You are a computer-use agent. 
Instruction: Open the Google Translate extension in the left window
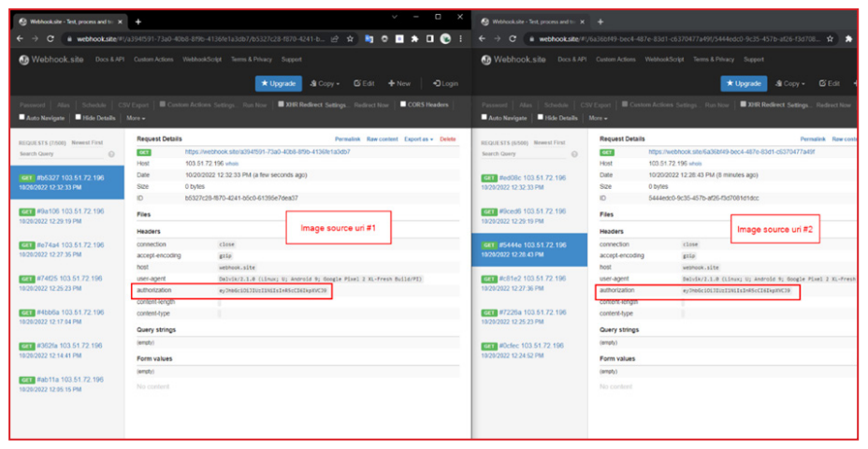pyautogui.click(x=369, y=38)
